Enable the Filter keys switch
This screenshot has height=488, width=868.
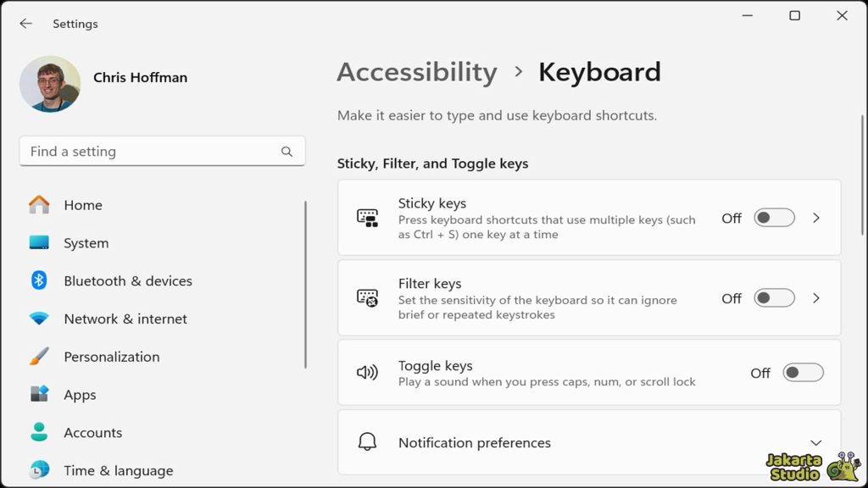pyautogui.click(x=775, y=298)
